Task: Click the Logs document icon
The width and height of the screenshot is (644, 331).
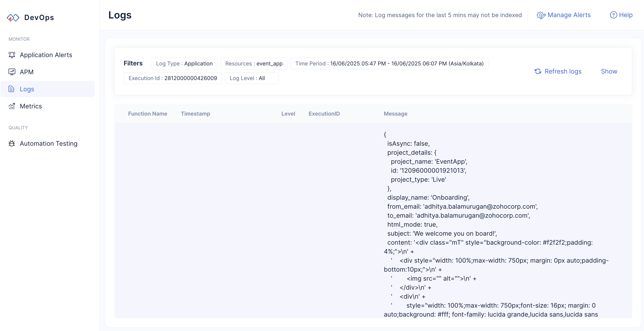Action: click(x=11, y=89)
